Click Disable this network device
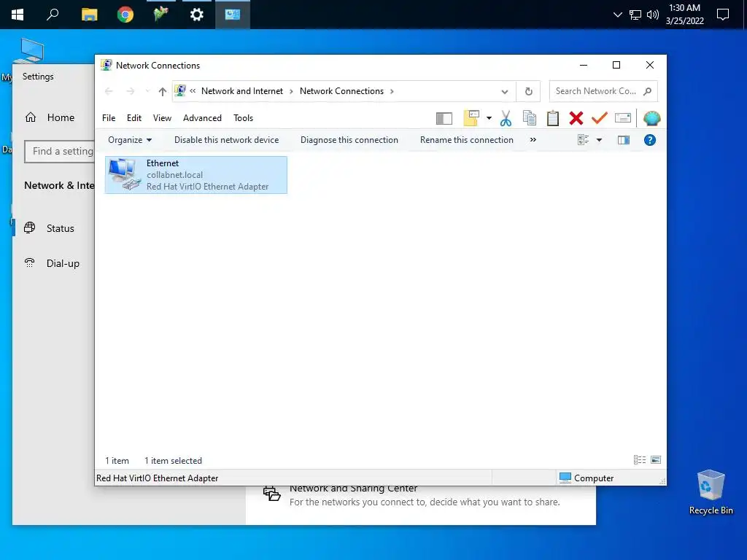Viewport: 747px width, 560px height. 226,140
